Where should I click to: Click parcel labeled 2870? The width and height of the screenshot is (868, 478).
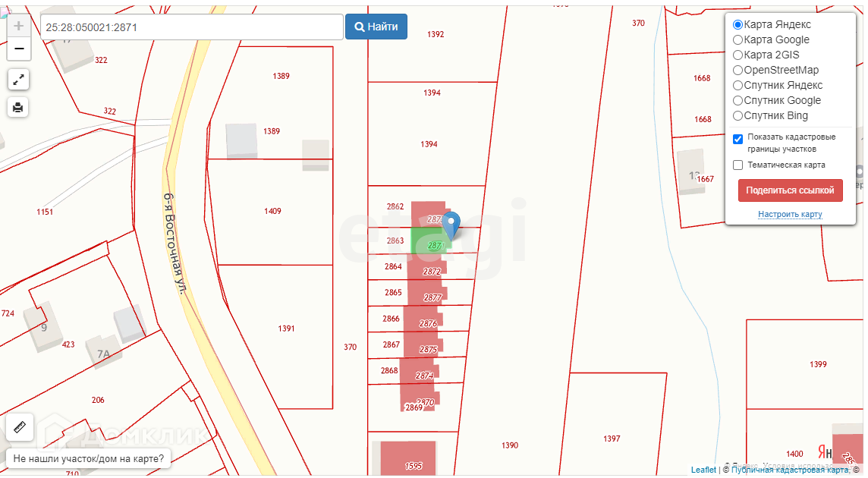click(x=425, y=402)
